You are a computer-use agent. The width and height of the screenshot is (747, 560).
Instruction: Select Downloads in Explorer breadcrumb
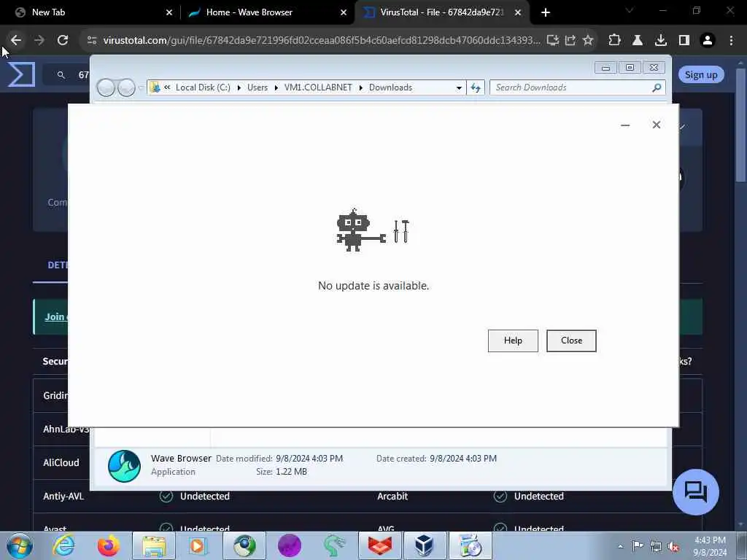click(391, 87)
